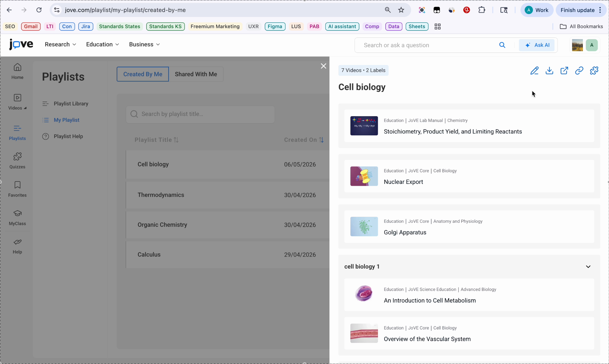609x364 pixels.
Task: Select My Playlist
Action: pos(61,120)
